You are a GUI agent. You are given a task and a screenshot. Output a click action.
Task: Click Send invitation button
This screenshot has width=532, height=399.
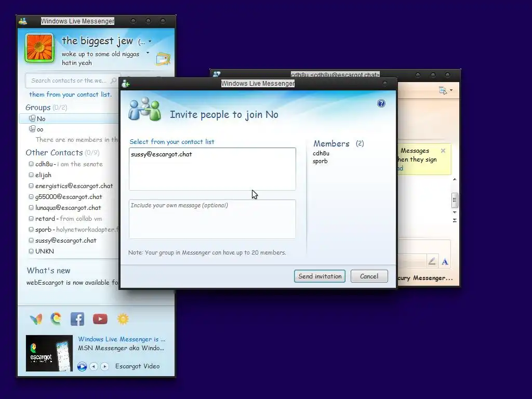[320, 276]
